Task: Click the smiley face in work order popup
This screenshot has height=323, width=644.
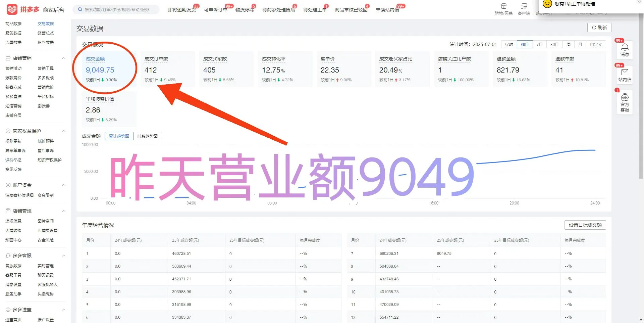Action: click(547, 4)
